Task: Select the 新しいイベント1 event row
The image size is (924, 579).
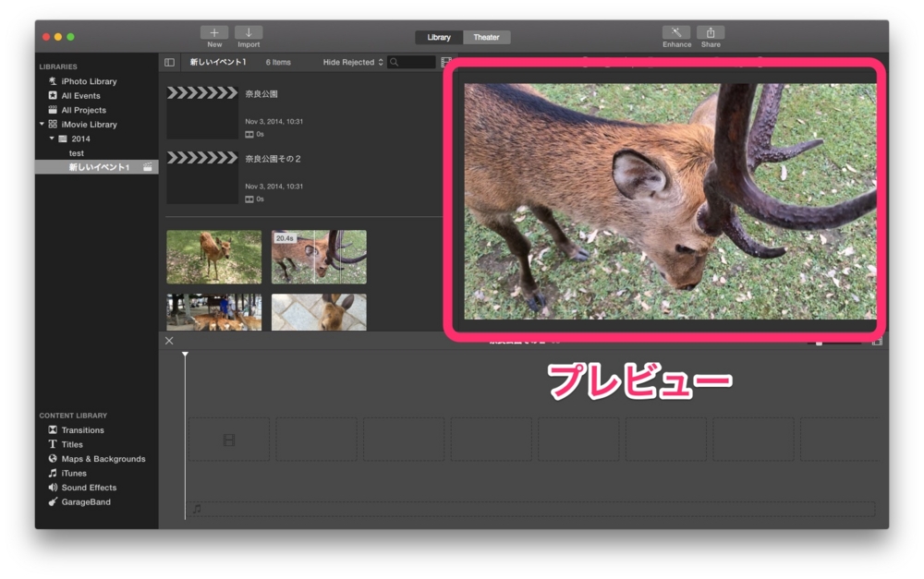Action: [97, 167]
